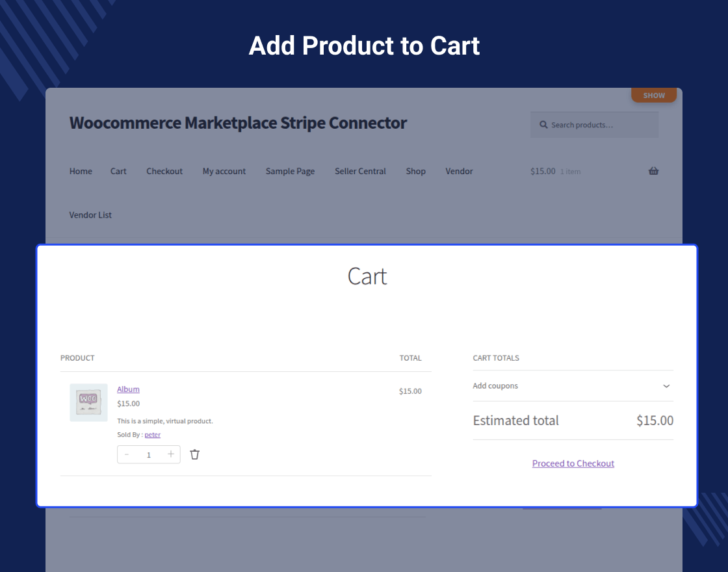Open Vendor List menu item

[x=90, y=215]
